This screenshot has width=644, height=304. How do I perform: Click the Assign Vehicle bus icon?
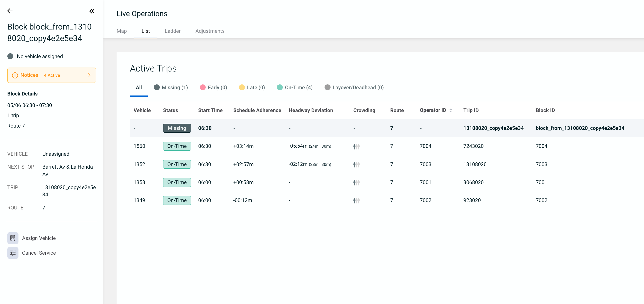(13, 238)
